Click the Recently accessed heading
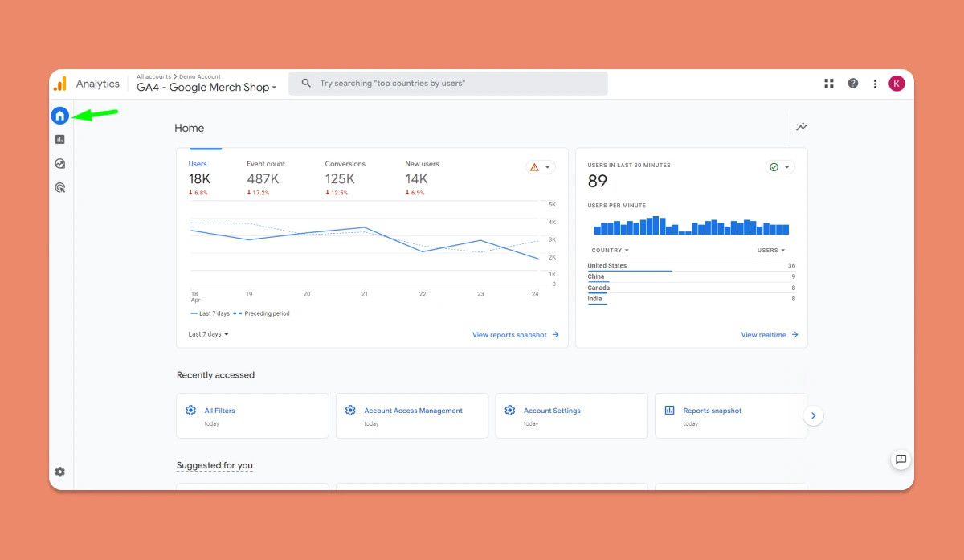The width and height of the screenshot is (964, 560). point(215,375)
